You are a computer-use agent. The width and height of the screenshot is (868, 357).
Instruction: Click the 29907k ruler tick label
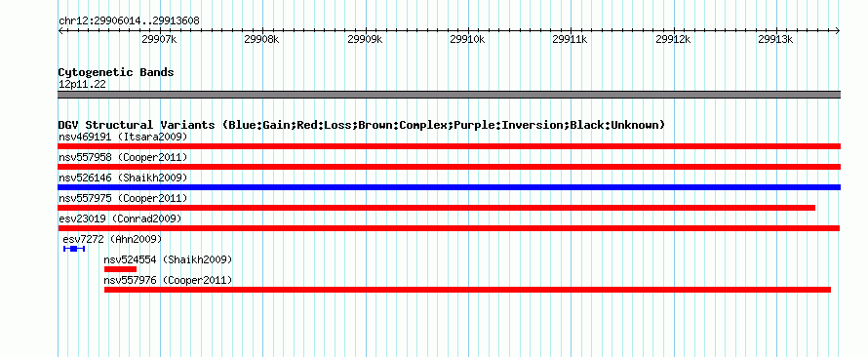tap(159, 39)
